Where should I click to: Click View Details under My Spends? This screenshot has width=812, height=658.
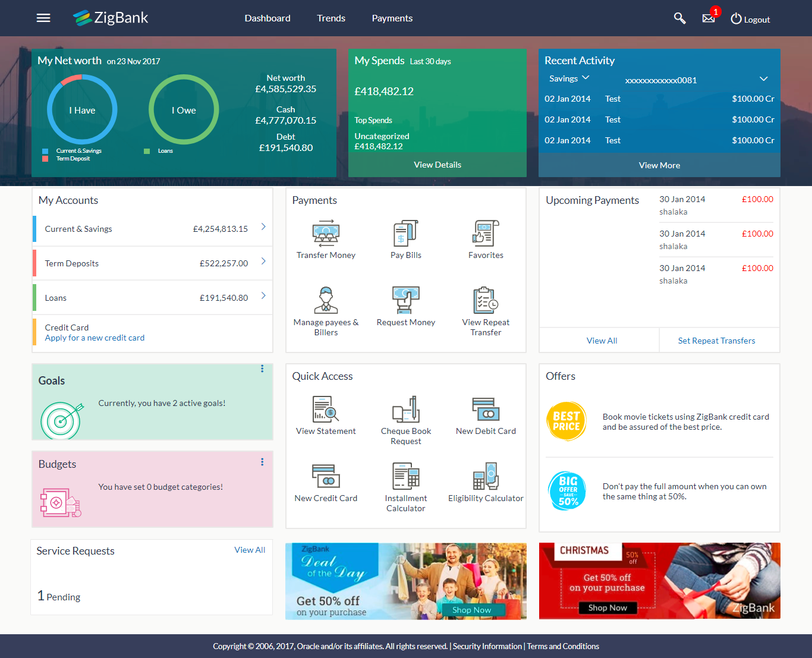(x=438, y=165)
